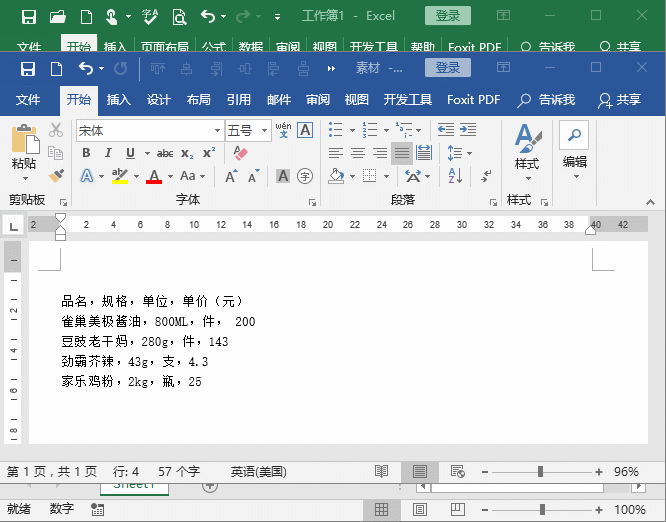Click the clear formatting eraser icon
This screenshot has height=522, width=666.
point(241,152)
